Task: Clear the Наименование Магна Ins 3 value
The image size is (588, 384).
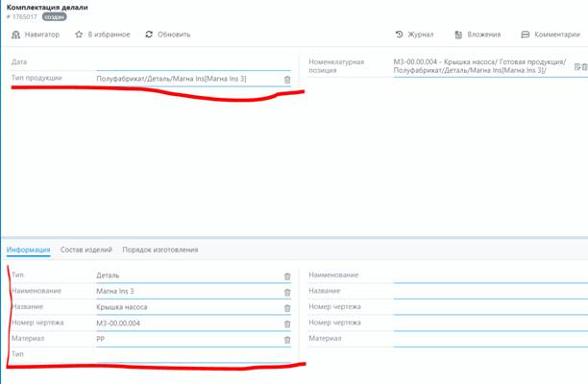Action: click(x=286, y=292)
